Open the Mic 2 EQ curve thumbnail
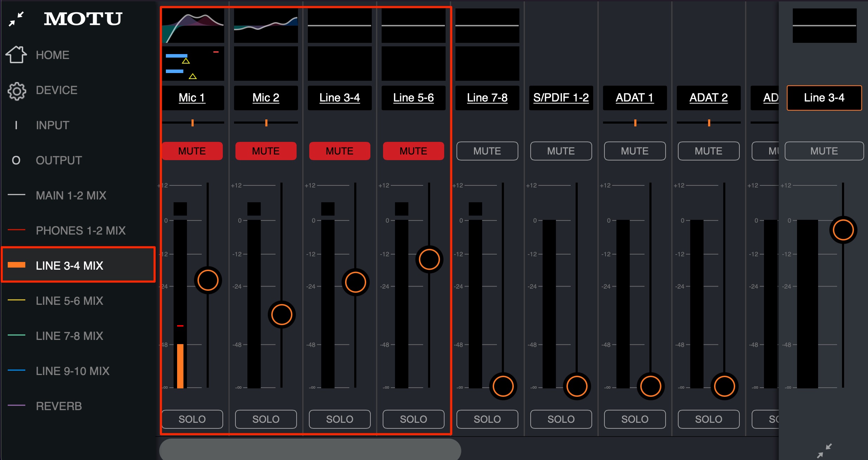This screenshot has width=868, height=460. point(266,26)
